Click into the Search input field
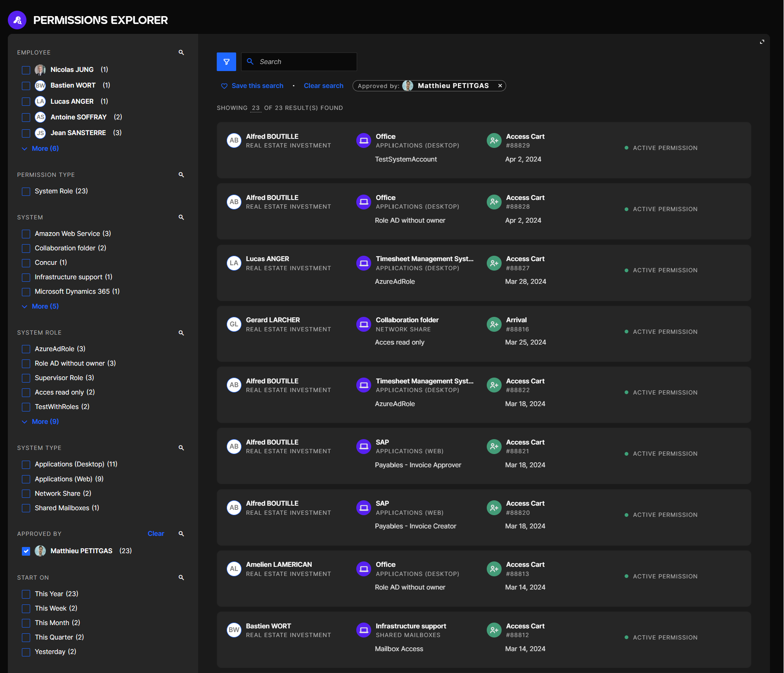This screenshot has height=673, width=784. point(306,62)
